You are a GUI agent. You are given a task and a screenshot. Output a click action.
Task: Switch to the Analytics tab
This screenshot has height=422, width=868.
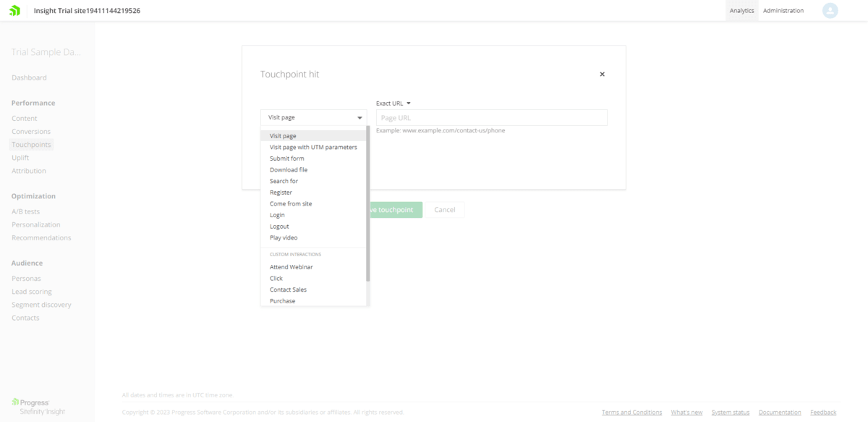tap(741, 10)
